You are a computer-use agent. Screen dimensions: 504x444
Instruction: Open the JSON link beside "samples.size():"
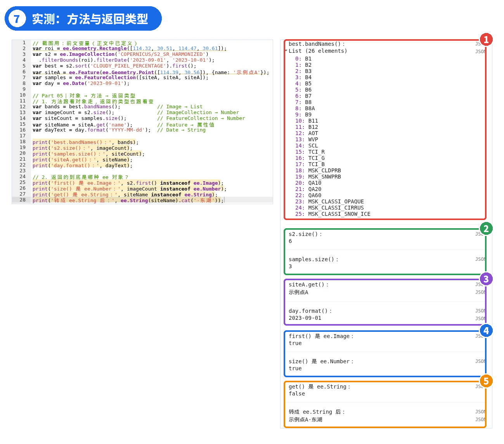point(480,259)
